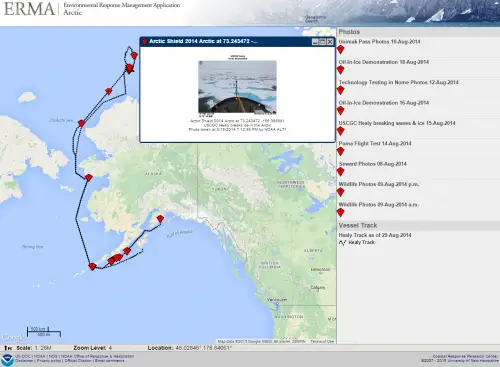Open the University of New Hampshire link
Image resolution: width=500 pixels, height=367 pixels.
tap(472, 361)
